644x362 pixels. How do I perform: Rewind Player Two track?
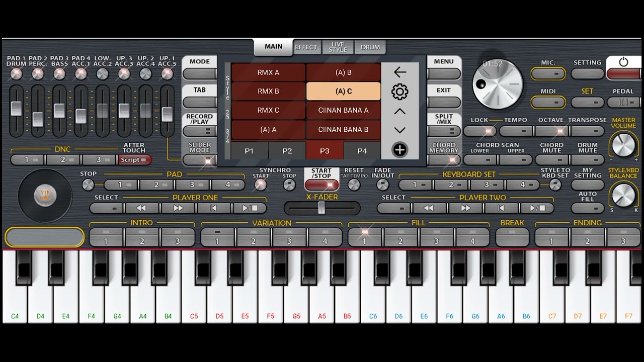click(429, 208)
